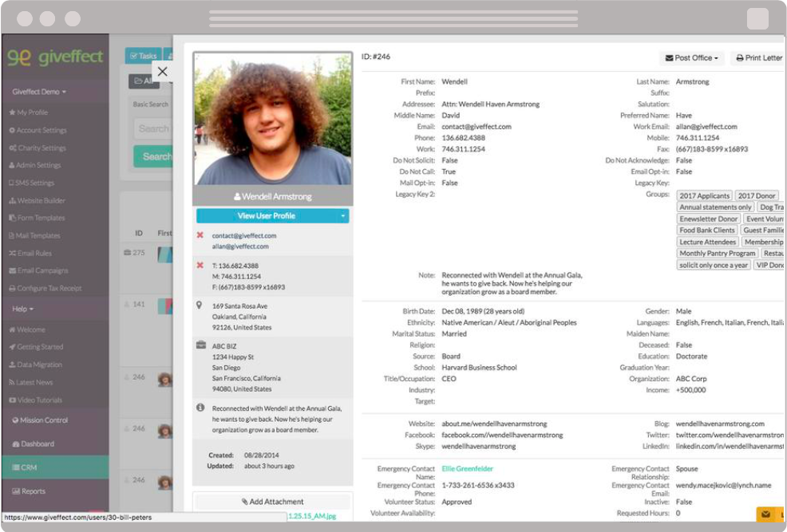Open SMS Settings
The width and height of the screenshot is (787, 532).
coord(31,183)
